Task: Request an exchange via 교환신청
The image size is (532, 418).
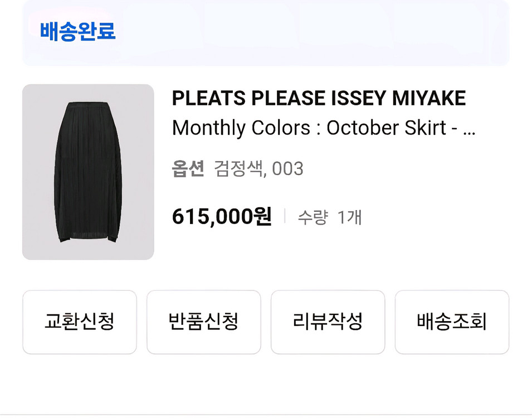Action: click(x=79, y=323)
